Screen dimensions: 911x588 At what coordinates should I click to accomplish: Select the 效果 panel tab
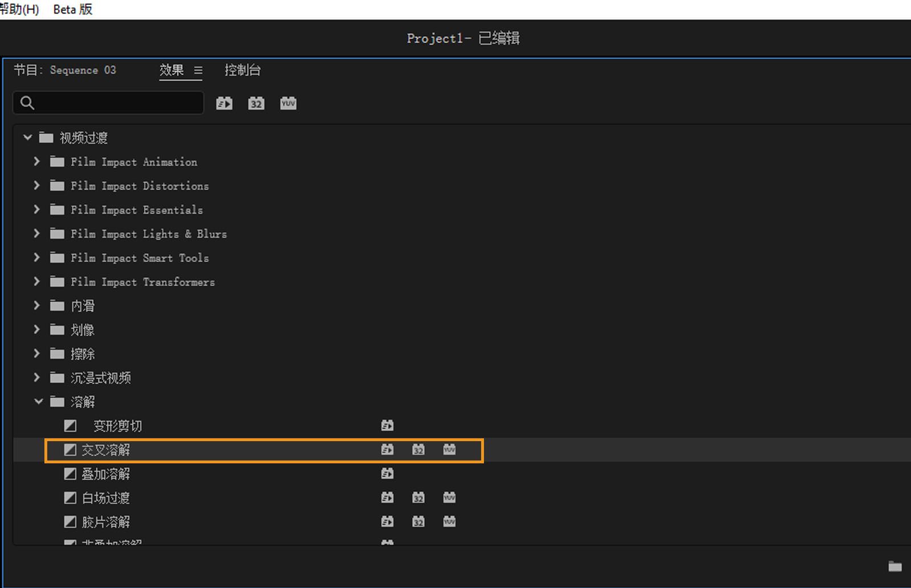click(171, 70)
